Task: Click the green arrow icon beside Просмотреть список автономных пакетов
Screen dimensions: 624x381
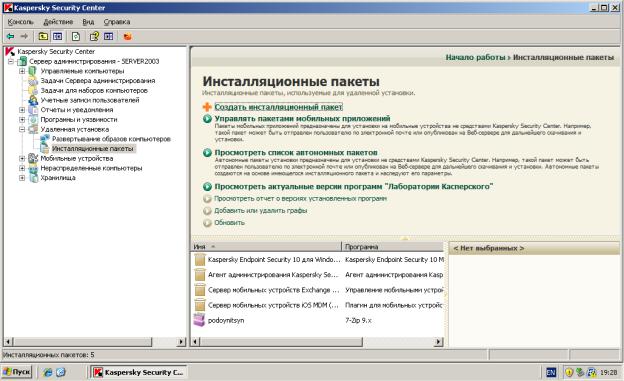Action: [207, 152]
